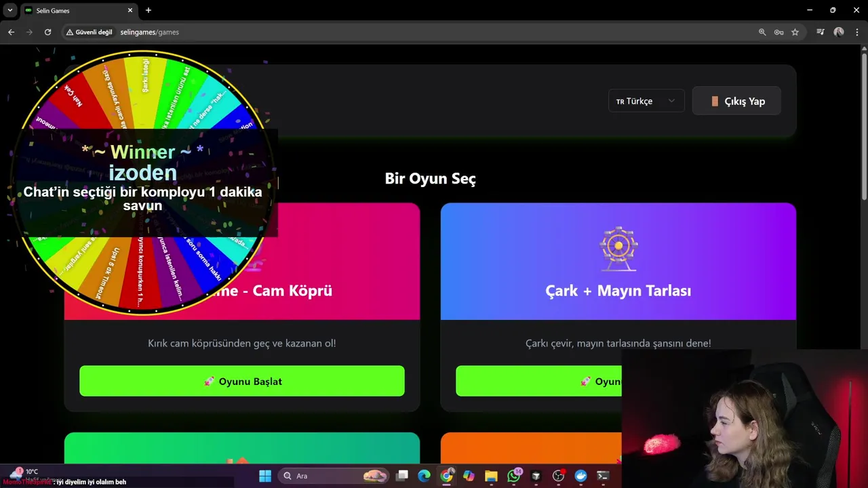
Task: Click the Çıkış Yap logout button
Action: tap(736, 101)
